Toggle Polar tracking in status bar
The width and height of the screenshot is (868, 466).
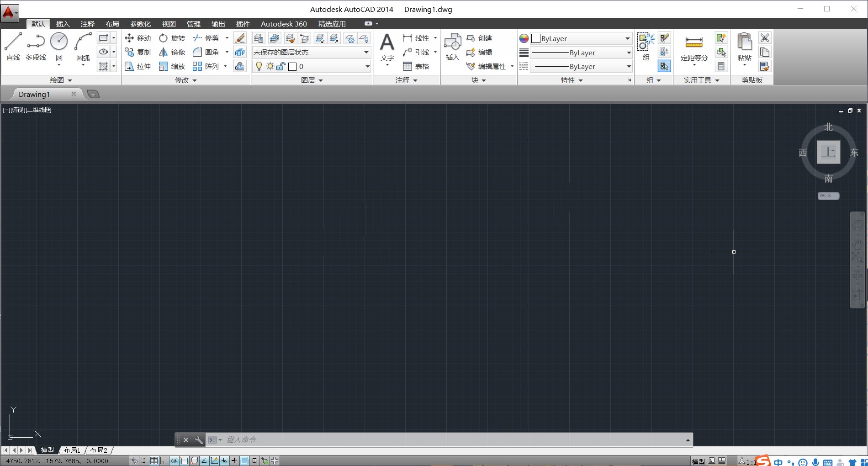(x=174, y=461)
